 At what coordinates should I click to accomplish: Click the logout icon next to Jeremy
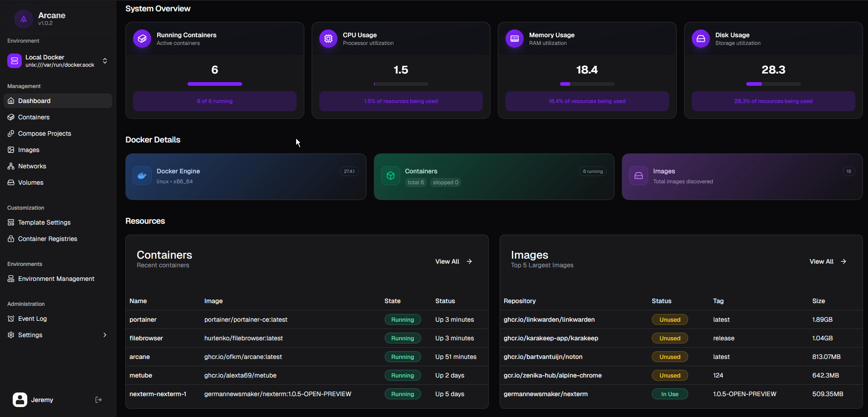coord(99,400)
